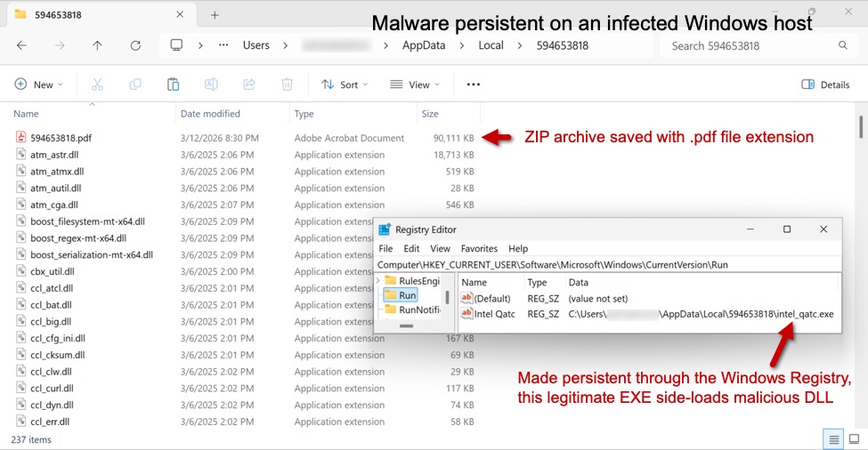The image size is (868, 450).
Task: Click the Copy icon in toolbar
Action: (135, 84)
